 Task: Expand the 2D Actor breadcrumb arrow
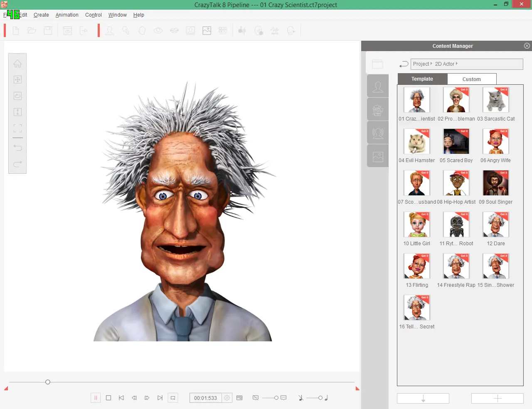coord(457,64)
